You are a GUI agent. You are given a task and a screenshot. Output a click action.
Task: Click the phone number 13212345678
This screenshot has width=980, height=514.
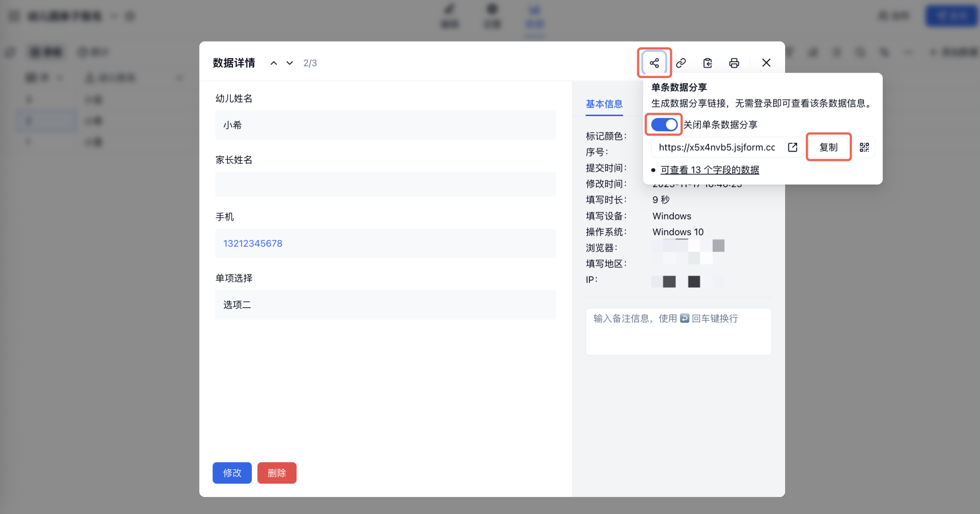click(x=252, y=244)
